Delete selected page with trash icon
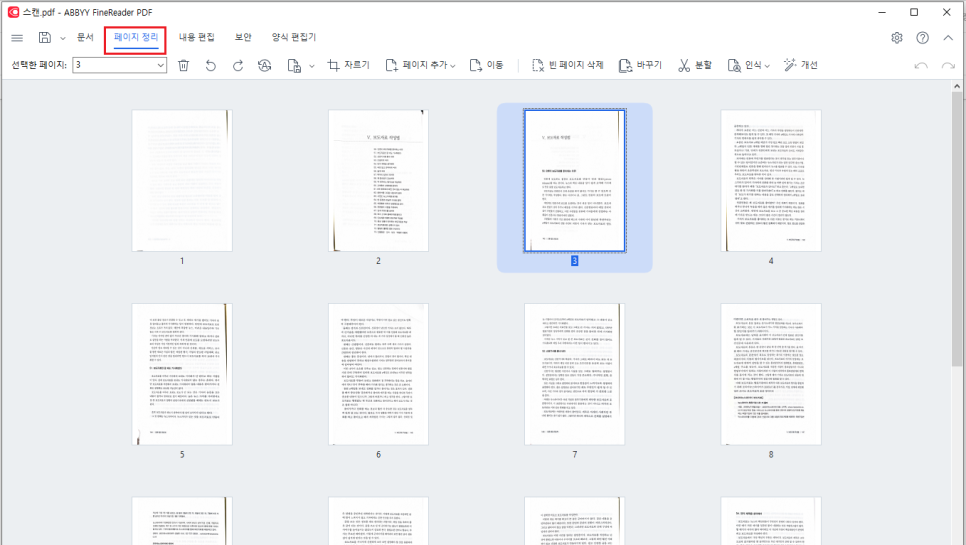This screenshot has width=966, height=545. pyautogui.click(x=184, y=65)
